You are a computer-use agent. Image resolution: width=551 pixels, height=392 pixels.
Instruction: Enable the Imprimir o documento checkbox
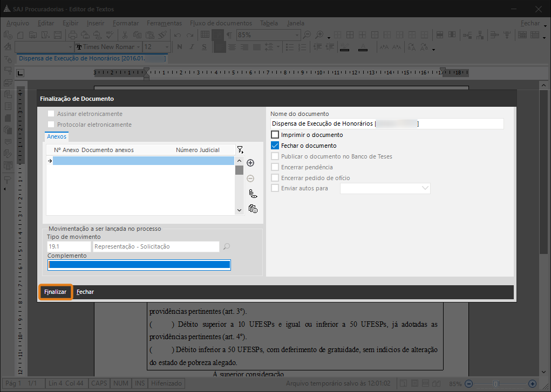[275, 135]
